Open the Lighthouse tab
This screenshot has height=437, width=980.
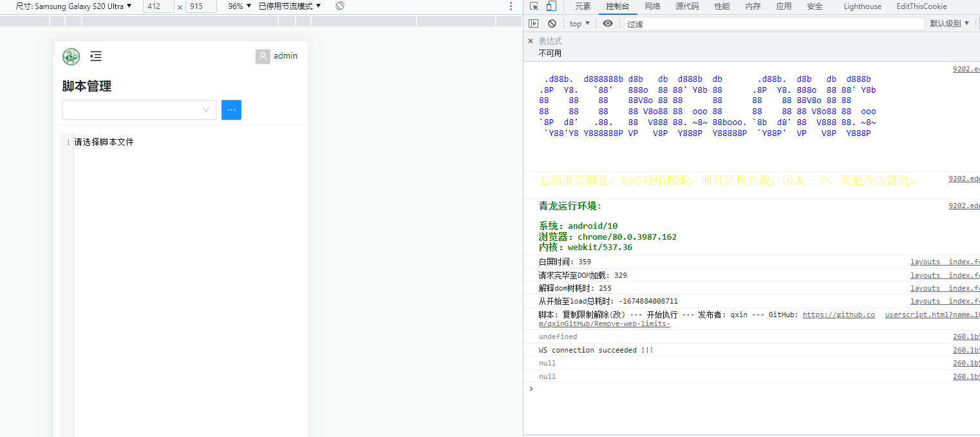coord(862,6)
